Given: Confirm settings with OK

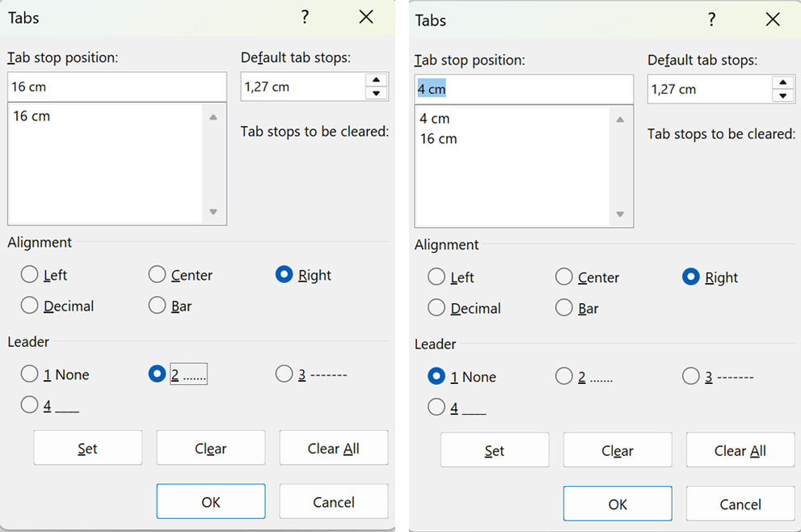Looking at the screenshot, I should coord(210,501).
